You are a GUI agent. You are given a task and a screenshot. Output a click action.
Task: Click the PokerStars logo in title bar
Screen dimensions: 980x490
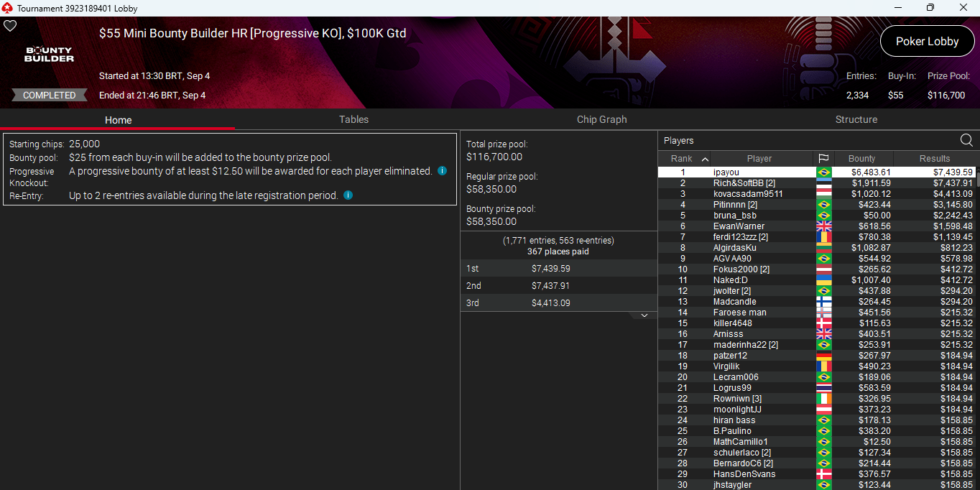click(x=8, y=8)
